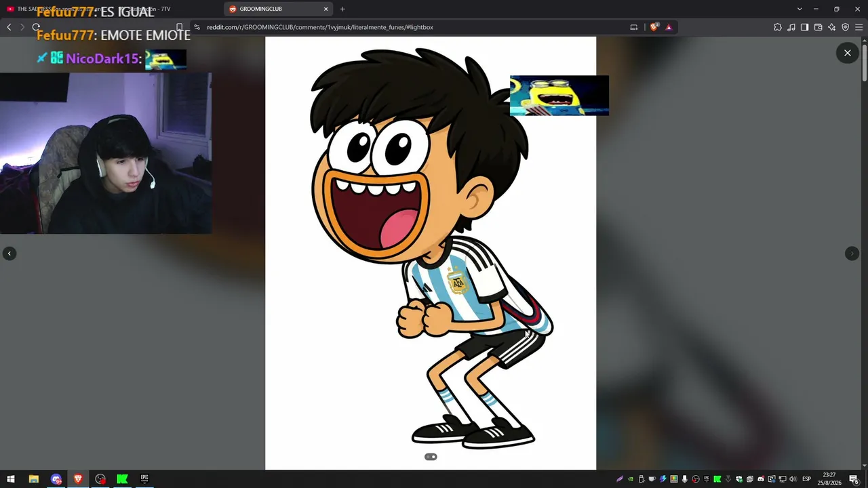The image size is (868, 488).
Task: View site information for reddit.com
Action: (197, 27)
